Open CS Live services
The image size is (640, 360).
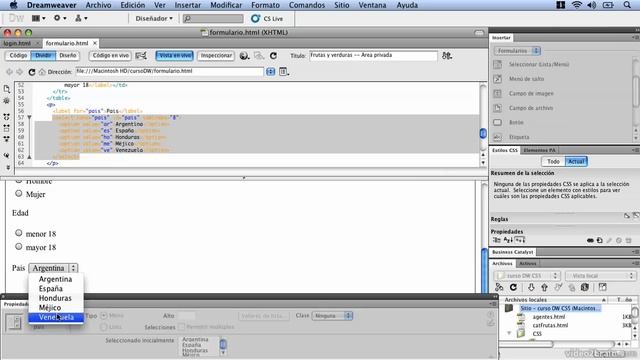267,19
